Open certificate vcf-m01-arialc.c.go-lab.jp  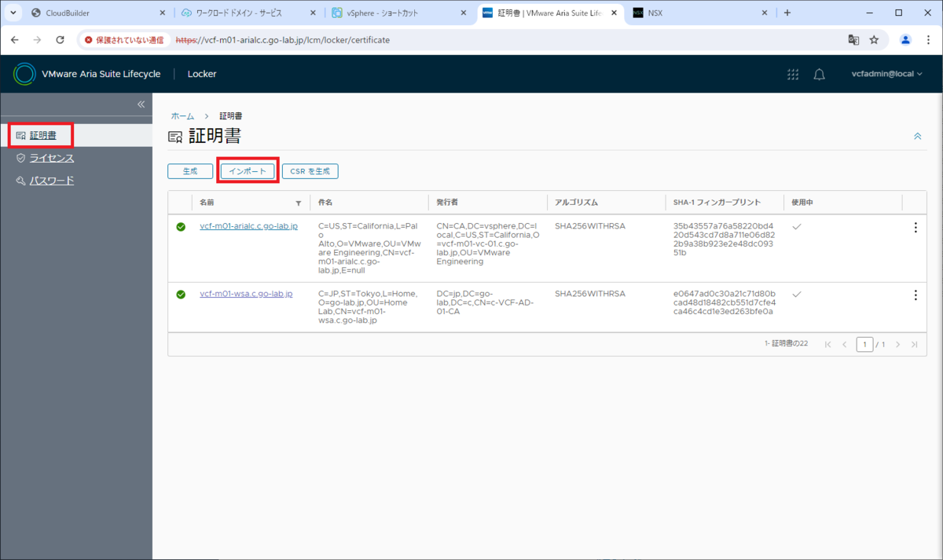click(x=248, y=226)
